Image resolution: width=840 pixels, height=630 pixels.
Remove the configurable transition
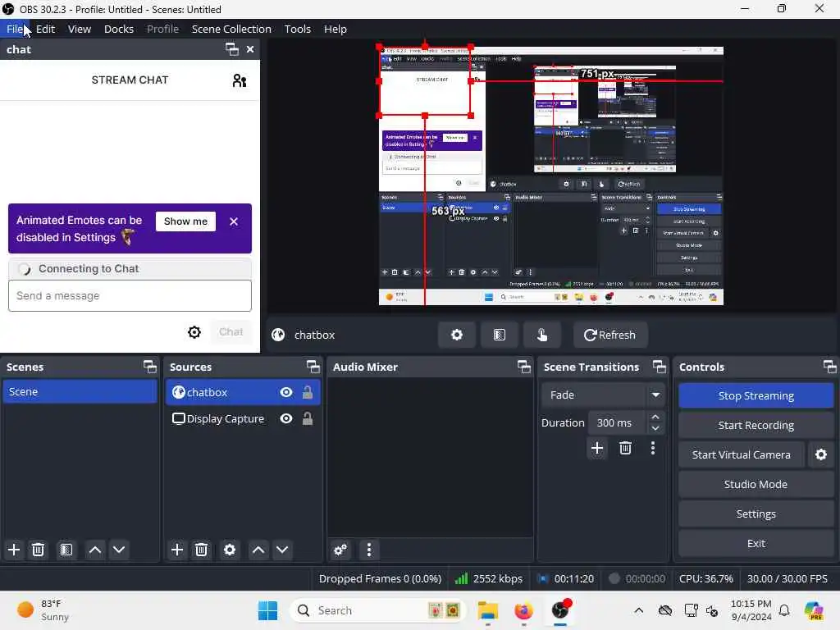[x=625, y=448]
